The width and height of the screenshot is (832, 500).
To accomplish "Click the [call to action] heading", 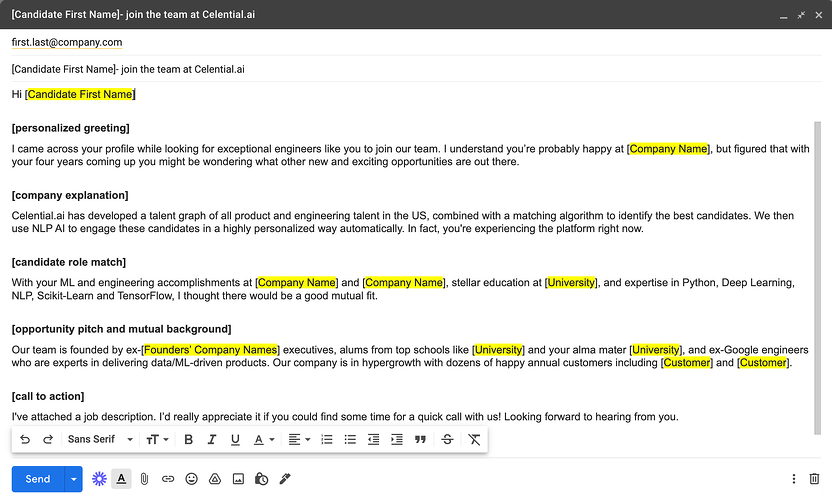I will (x=48, y=396).
